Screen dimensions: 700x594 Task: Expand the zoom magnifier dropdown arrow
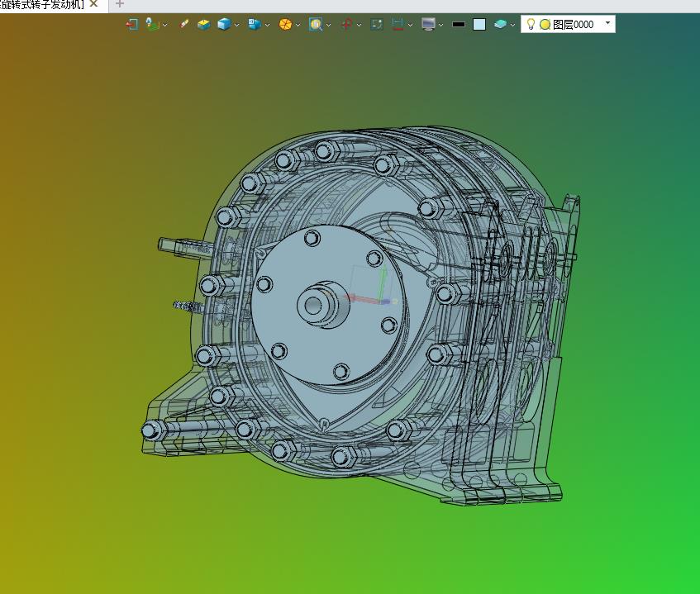click(329, 25)
